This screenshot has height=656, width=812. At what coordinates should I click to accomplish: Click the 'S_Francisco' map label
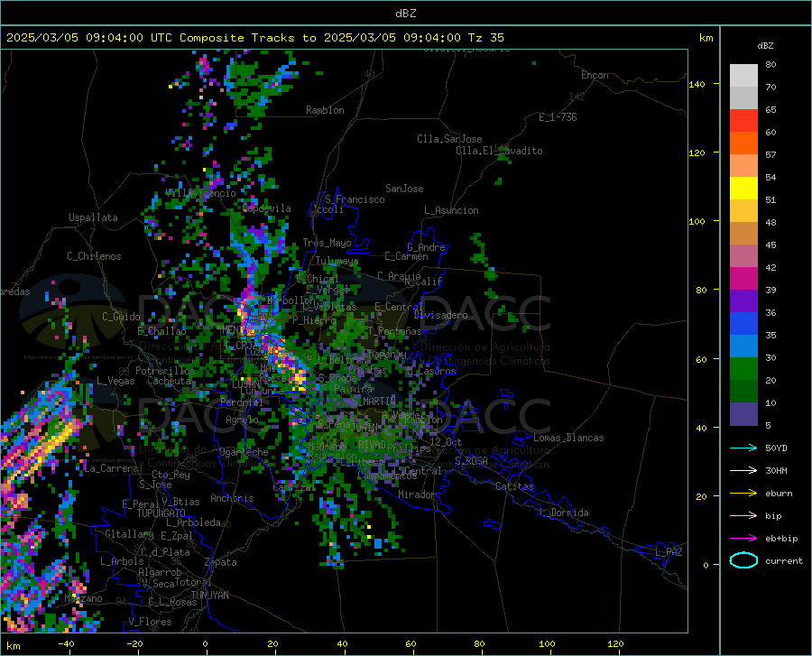click(x=355, y=199)
